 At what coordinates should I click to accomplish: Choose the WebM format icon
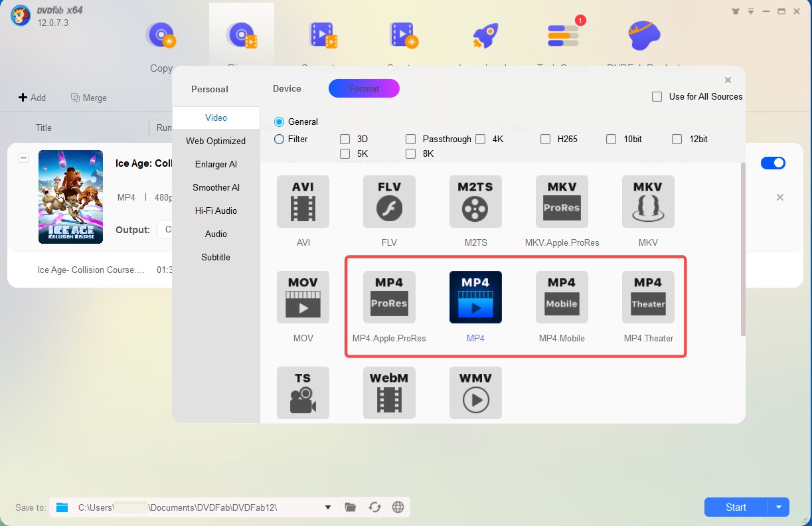(389, 393)
